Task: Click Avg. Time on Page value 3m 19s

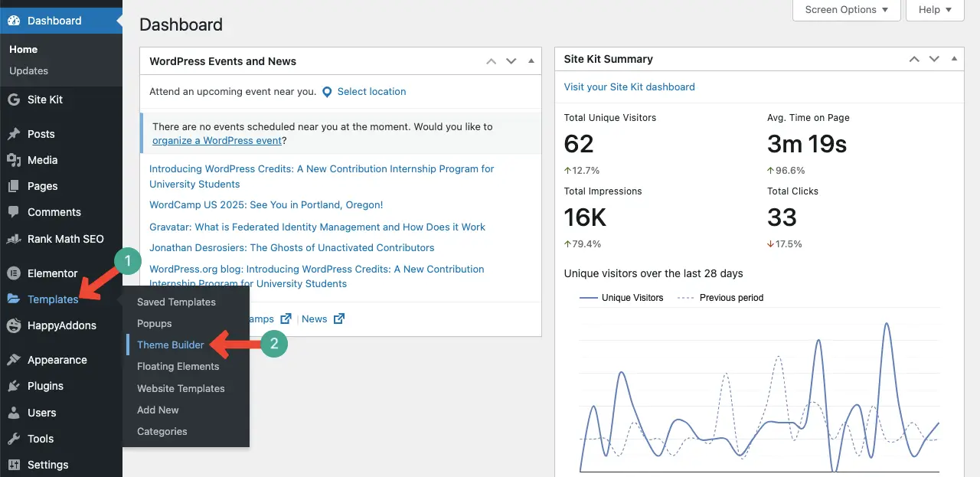Action: 807,143
